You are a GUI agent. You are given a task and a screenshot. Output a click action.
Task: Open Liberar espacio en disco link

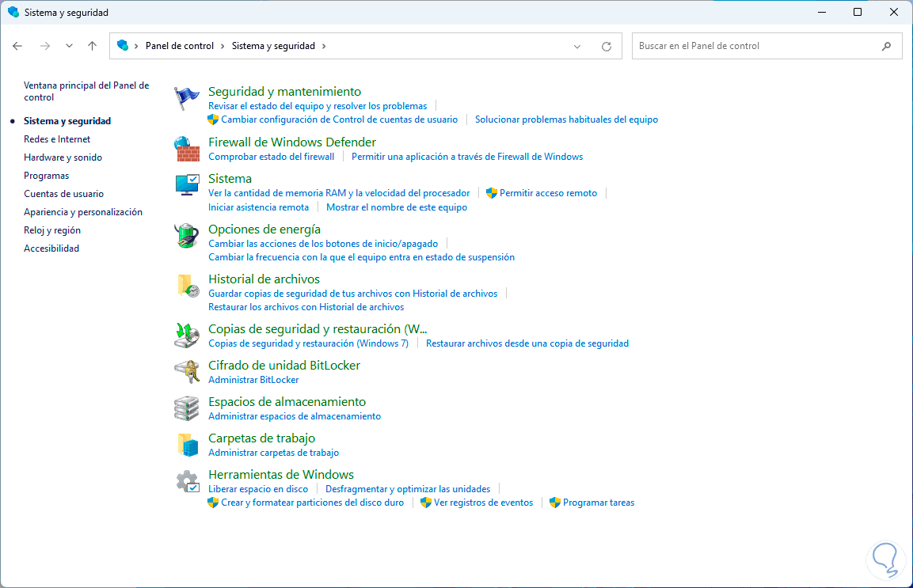pos(258,489)
